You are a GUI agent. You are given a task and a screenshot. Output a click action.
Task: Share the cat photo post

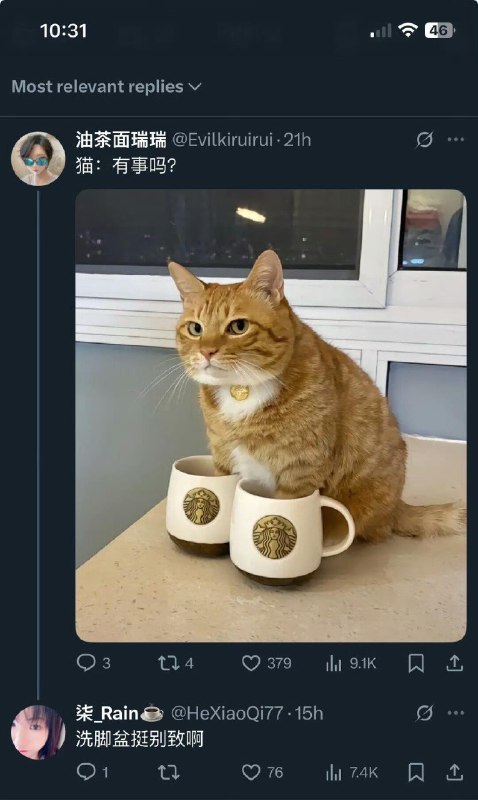tap(454, 663)
